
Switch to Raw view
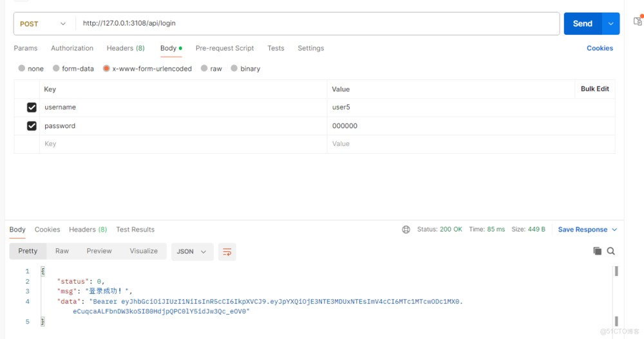[62, 251]
